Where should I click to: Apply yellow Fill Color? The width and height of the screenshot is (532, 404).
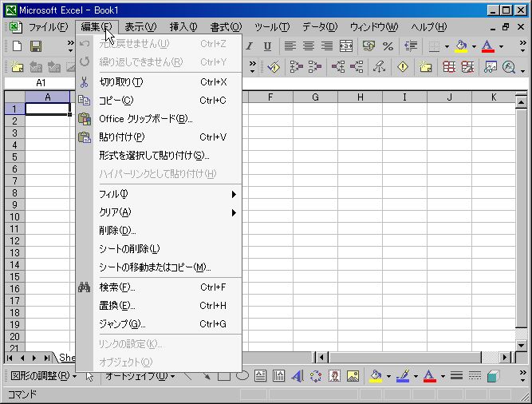[461, 46]
